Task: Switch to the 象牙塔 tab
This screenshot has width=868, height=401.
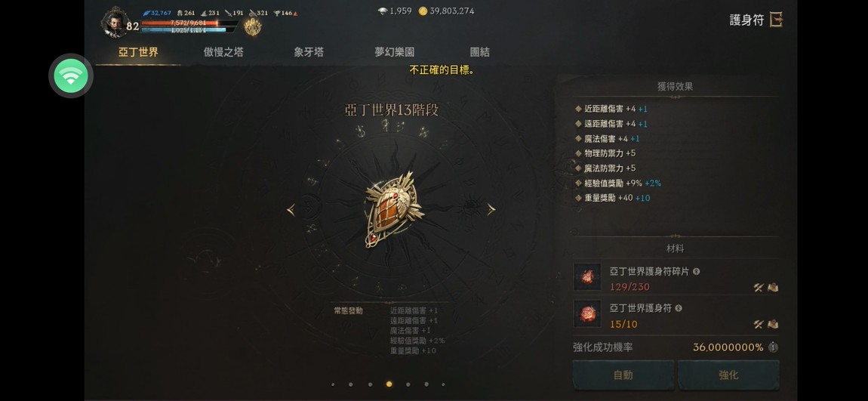Action: (x=309, y=53)
